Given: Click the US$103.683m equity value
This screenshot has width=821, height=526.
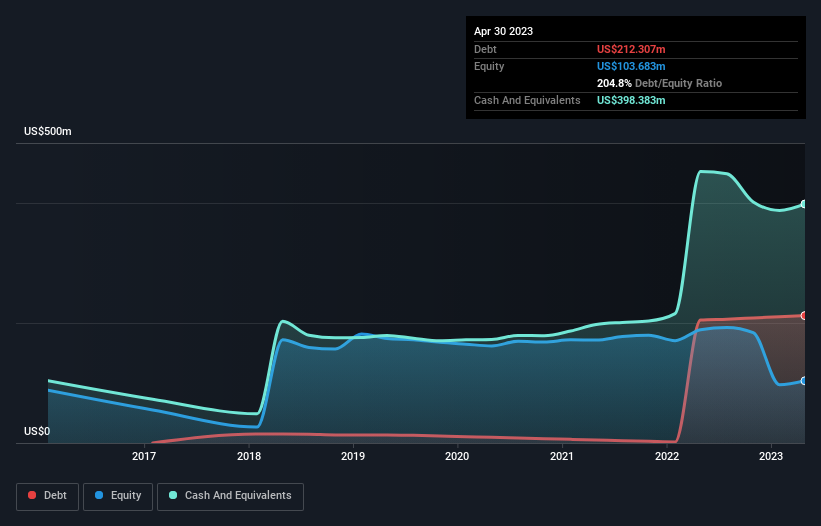Looking at the screenshot, I should [631, 66].
